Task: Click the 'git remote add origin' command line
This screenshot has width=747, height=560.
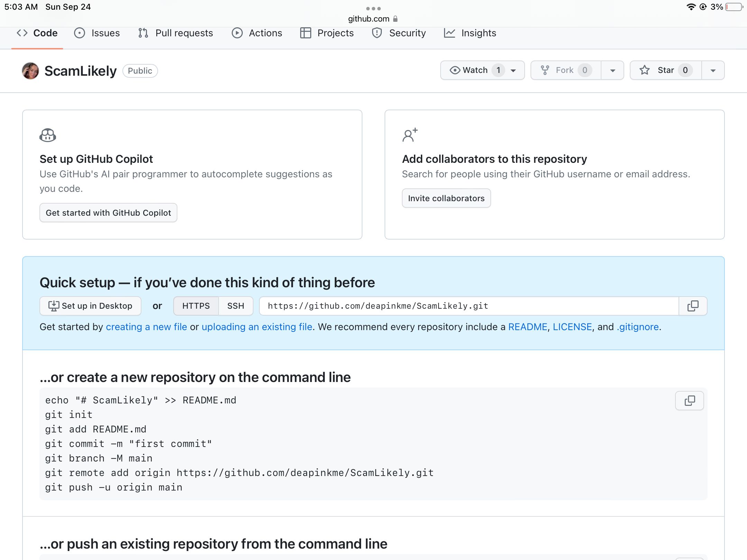Action: (x=239, y=473)
